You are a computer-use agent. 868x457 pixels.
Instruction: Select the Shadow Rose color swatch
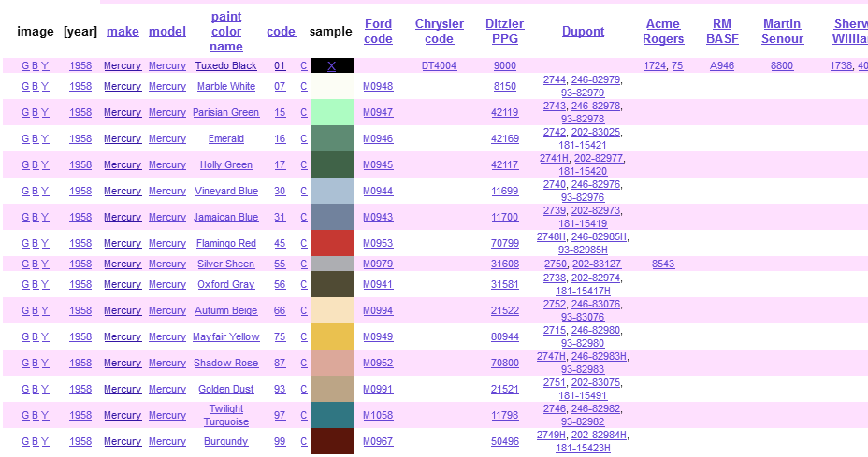(x=332, y=363)
